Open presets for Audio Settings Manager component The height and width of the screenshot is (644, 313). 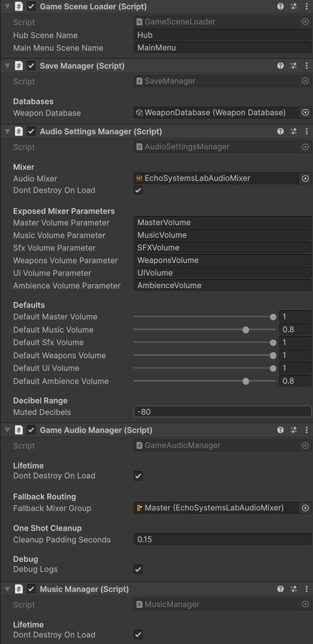point(294,131)
